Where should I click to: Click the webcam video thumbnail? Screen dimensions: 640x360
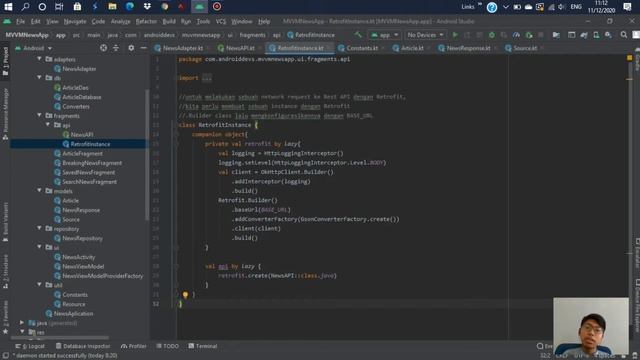[x=591, y=326]
